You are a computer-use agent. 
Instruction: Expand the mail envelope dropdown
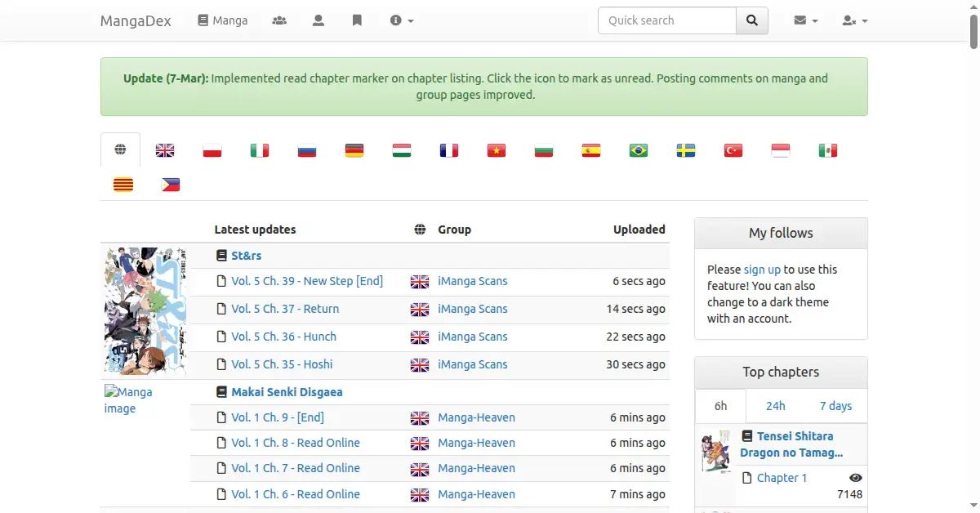tap(806, 20)
